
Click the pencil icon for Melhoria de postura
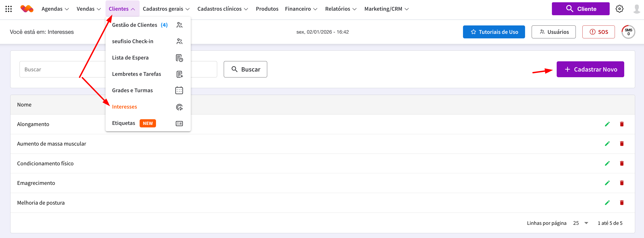607,203
